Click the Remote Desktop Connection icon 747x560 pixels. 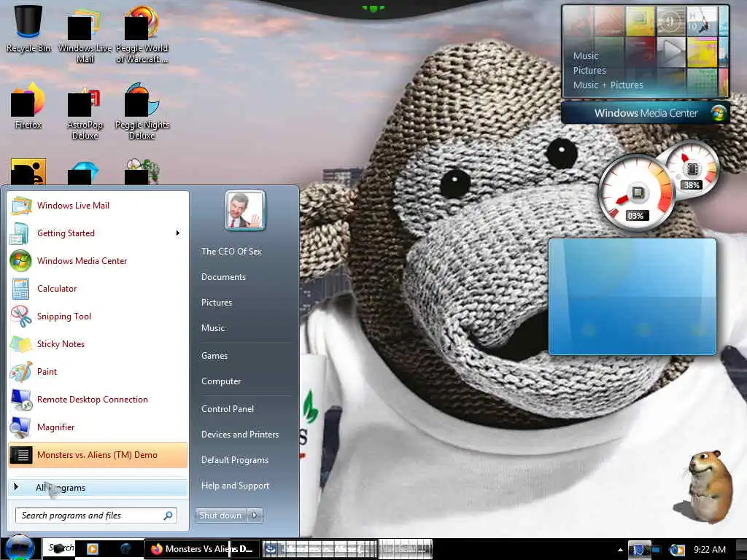coord(21,400)
